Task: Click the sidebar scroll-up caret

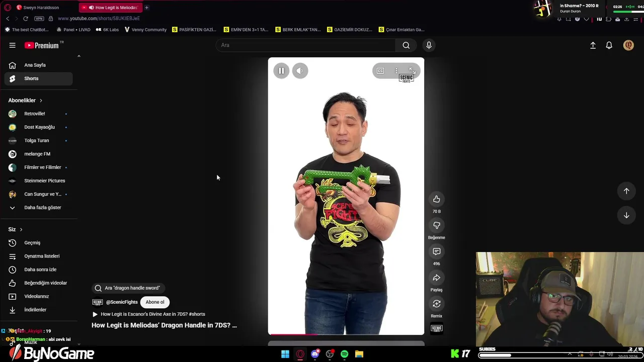Action: point(78,56)
